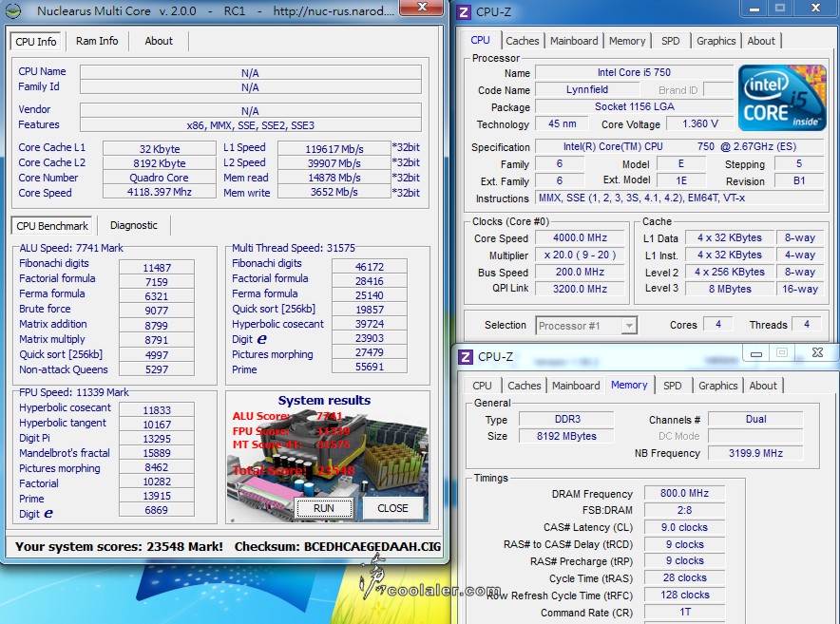
Task: Click the Nuclearus app icon in title bar
Action: click(x=13, y=10)
